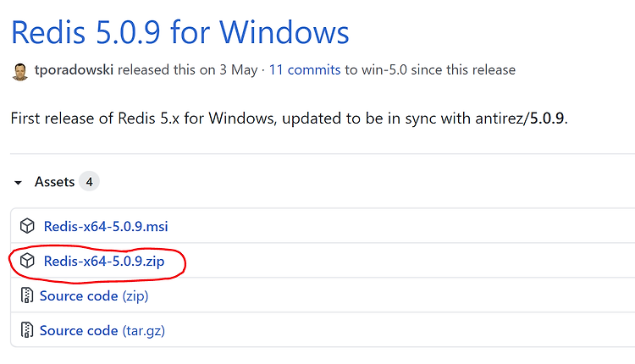Download Source code (zip)
This screenshot has height=364, width=635.
[94, 296]
